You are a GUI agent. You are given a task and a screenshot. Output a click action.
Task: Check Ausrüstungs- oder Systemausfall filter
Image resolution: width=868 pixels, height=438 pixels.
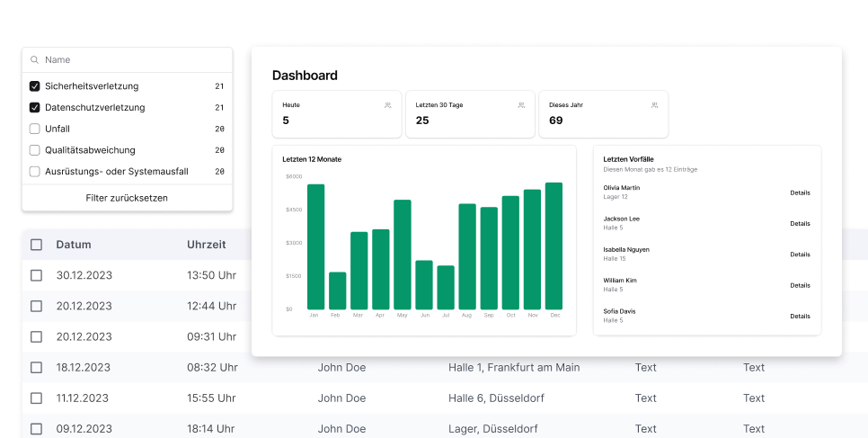34,171
